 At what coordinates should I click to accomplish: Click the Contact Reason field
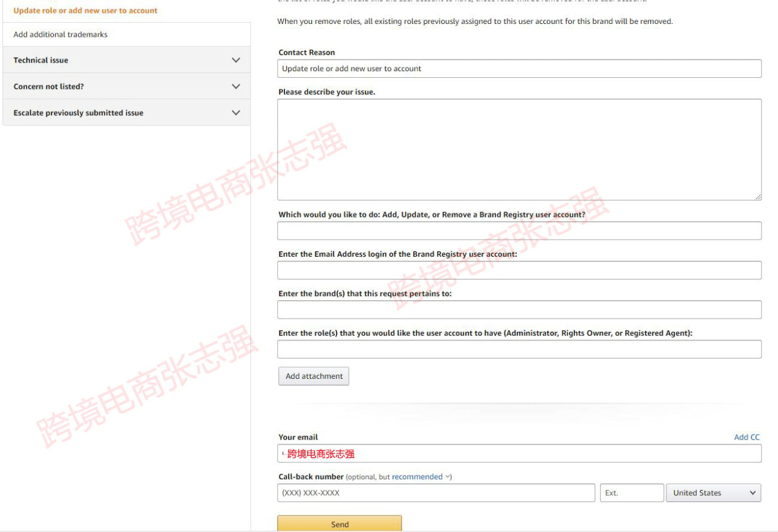tap(519, 69)
